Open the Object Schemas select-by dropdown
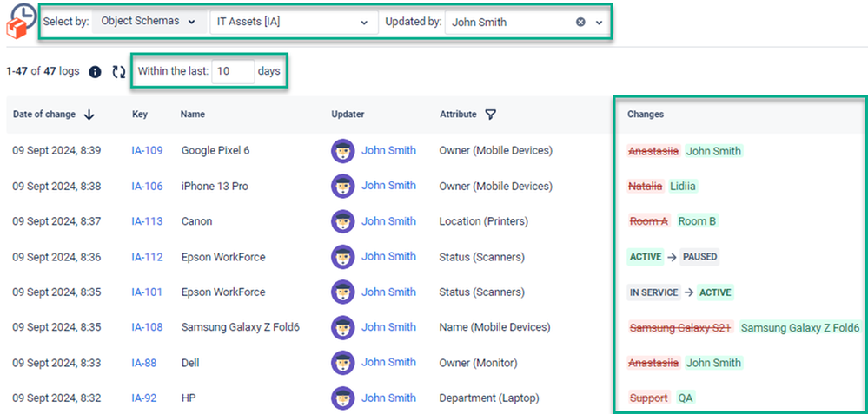Screen dimensions: 868x414 148,22
